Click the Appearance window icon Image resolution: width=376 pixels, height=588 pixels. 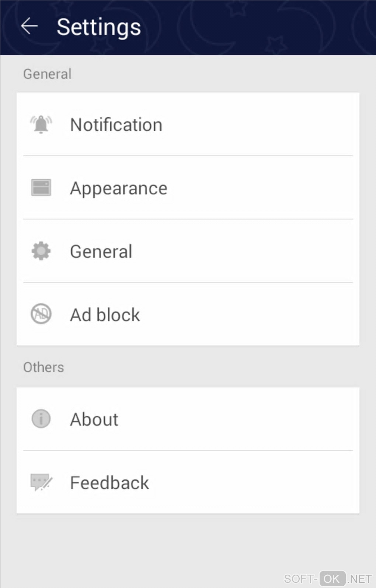(41, 187)
